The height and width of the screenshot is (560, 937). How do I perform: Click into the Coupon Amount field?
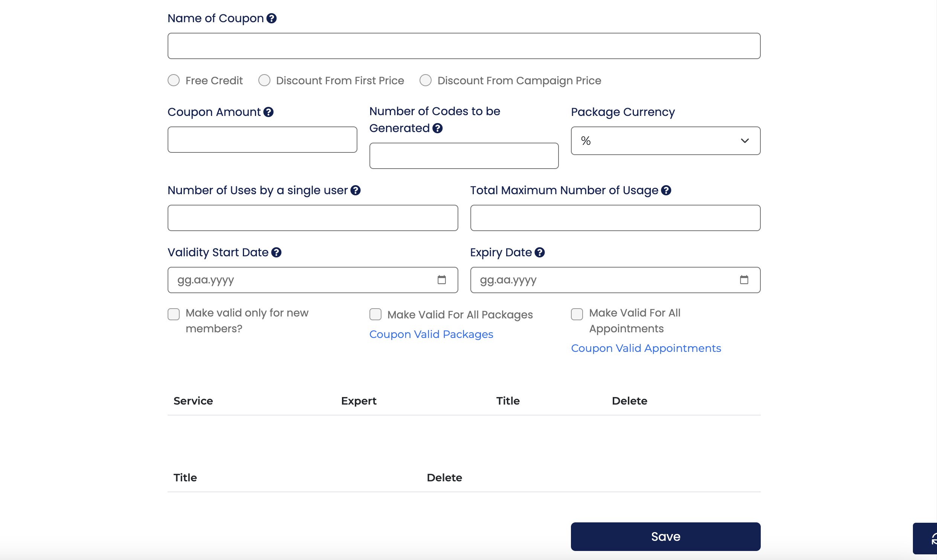[262, 140]
